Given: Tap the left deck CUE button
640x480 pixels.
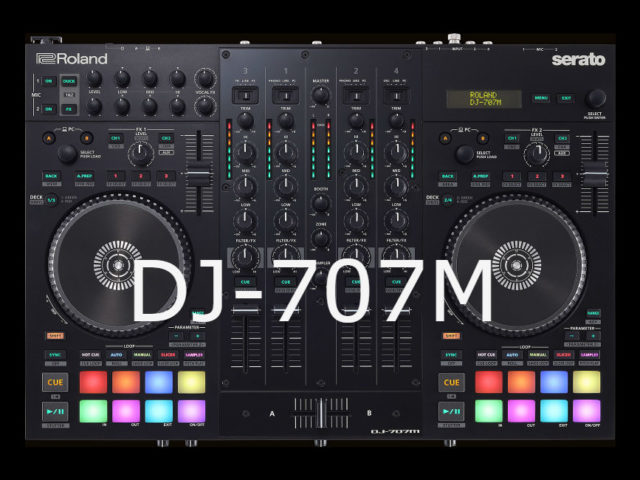Looking at the screenshot, I should [55, 382].
